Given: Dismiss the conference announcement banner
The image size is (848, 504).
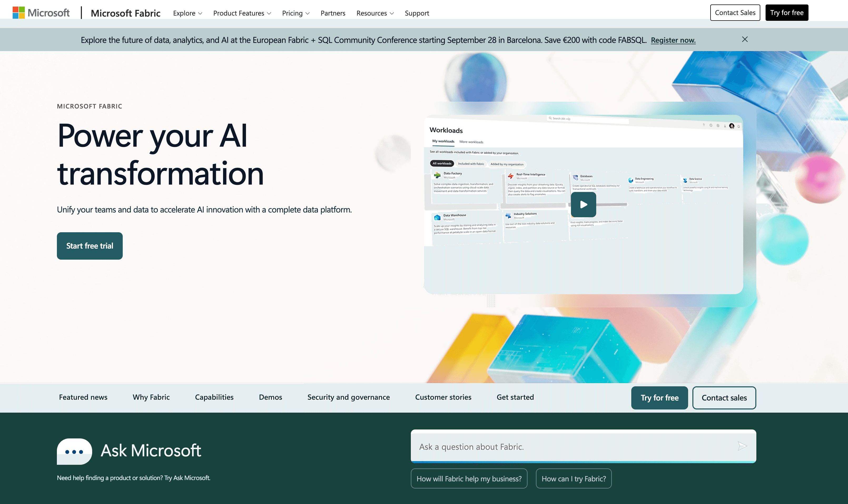Looking at the screenshot, I should [745, 39].
